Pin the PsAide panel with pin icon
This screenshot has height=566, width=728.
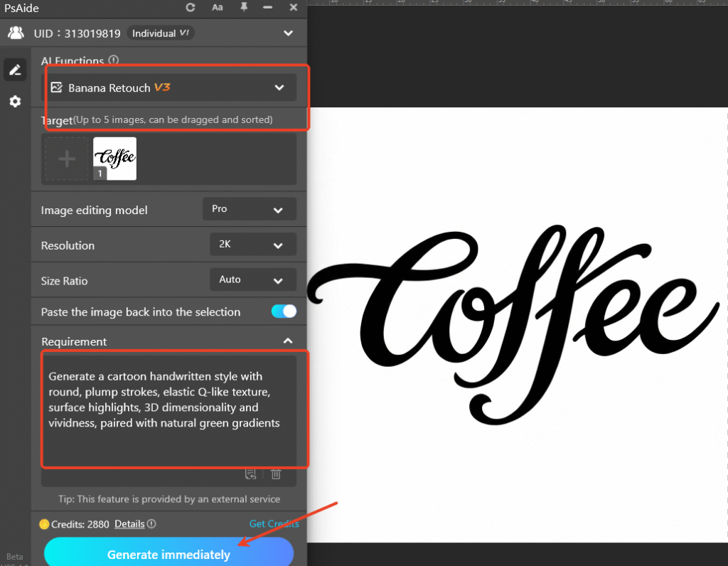click(245, 8)
